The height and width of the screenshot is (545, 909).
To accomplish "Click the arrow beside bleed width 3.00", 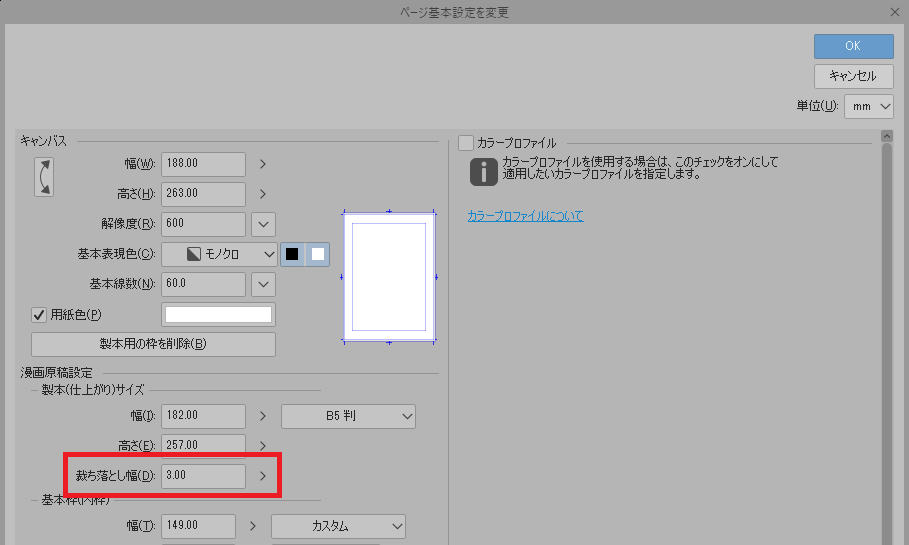I will (263, 476).
